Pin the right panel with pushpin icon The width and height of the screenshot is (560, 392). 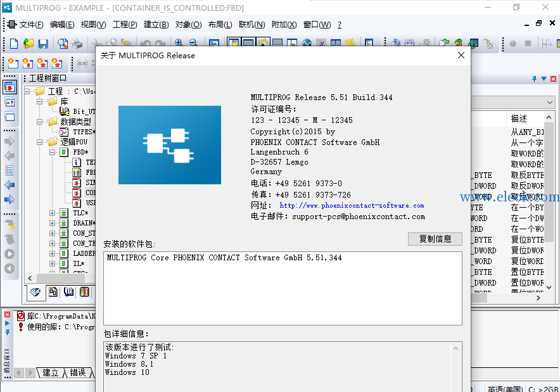[534, 79]
